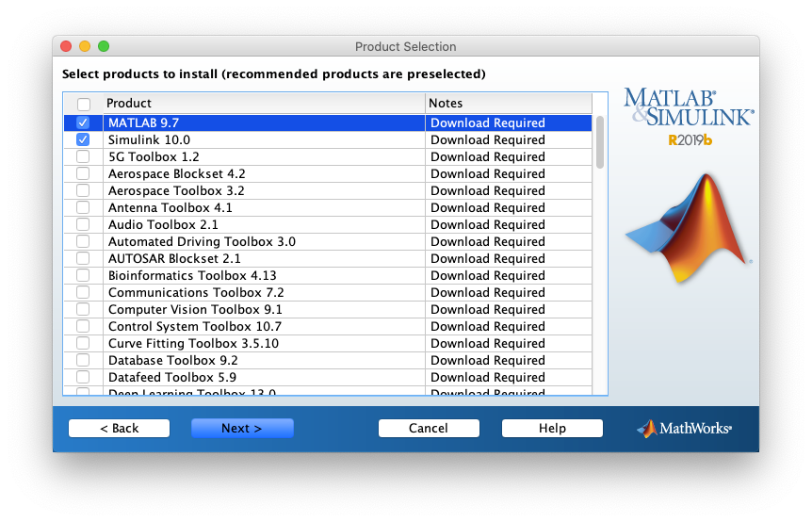Click the product list vertical scrollbar thumb
The image size is (812, 522).
coord(600,142)
